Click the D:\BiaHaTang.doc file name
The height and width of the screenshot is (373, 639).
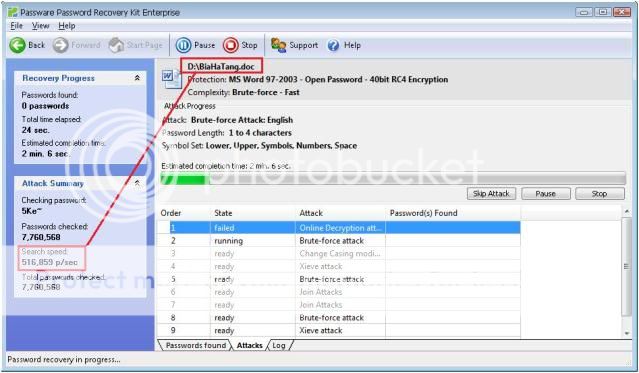point(221,66)
